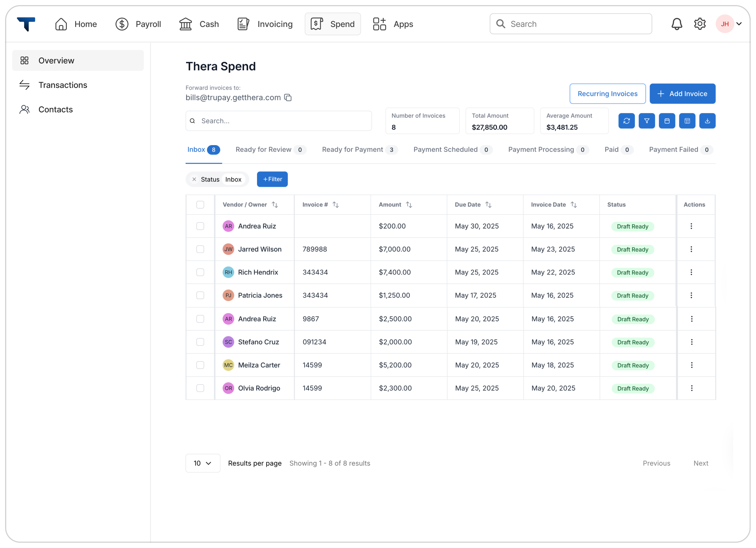This screenshot has height=548, width=756.
Task: Check the Meilza Carter row checkbox
Action: pos(200,365)
